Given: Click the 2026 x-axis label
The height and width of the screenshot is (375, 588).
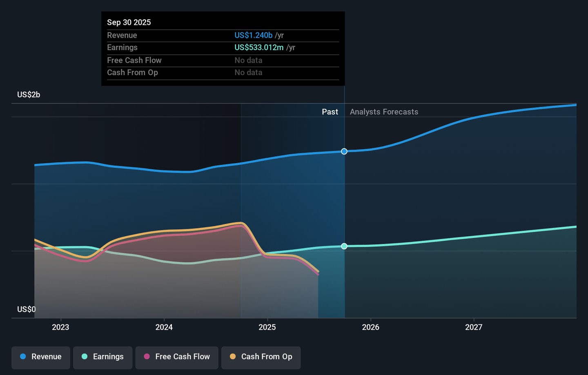Looking at the screenshot, I should pos(370,327).
